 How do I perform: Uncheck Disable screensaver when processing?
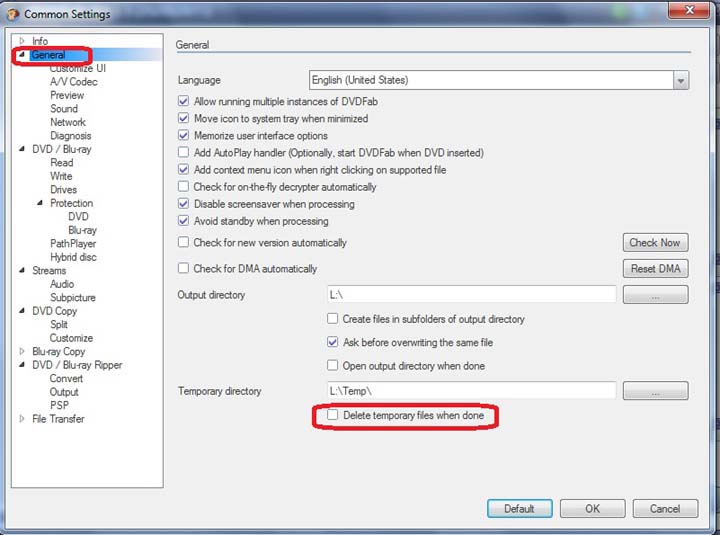[x=183, y=204]
